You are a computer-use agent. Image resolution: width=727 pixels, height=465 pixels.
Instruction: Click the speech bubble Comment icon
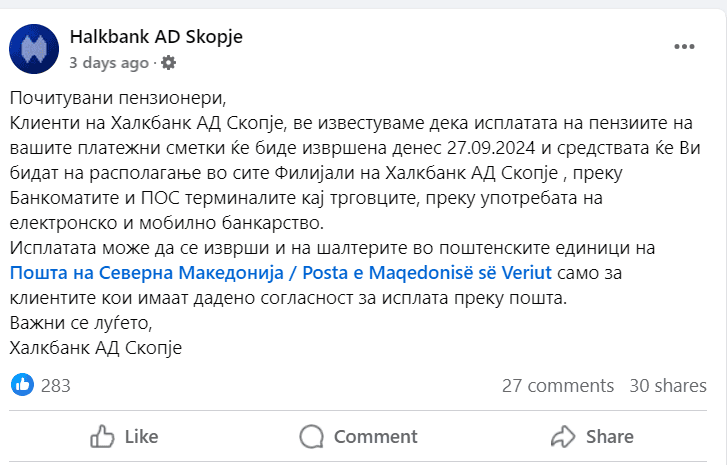[312, 436]
